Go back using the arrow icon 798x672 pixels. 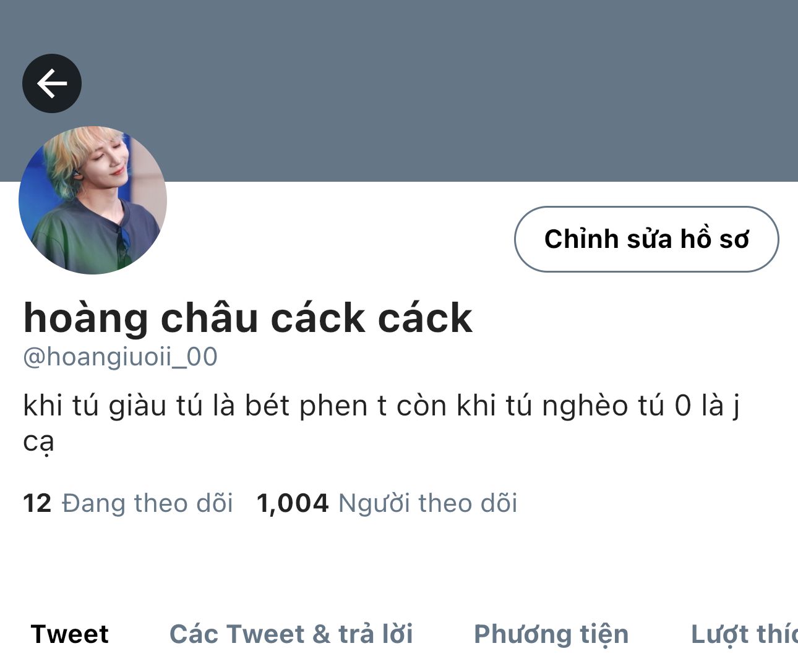tap(52, 83)
